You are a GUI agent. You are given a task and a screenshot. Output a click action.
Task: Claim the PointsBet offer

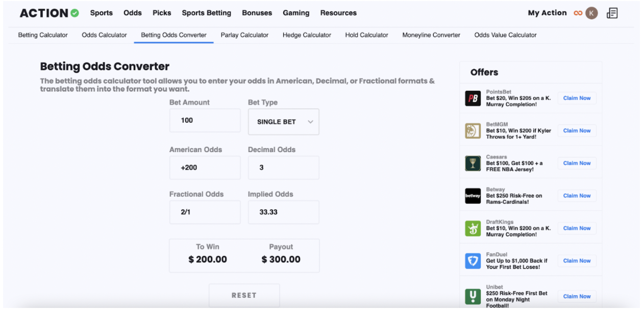point(577,98)
